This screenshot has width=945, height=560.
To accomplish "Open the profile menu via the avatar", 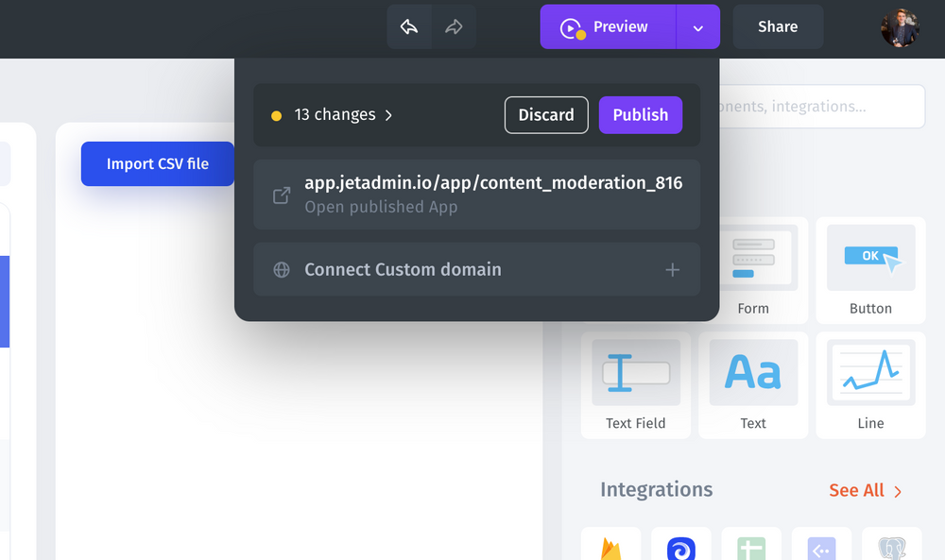I will click(899, 26).
